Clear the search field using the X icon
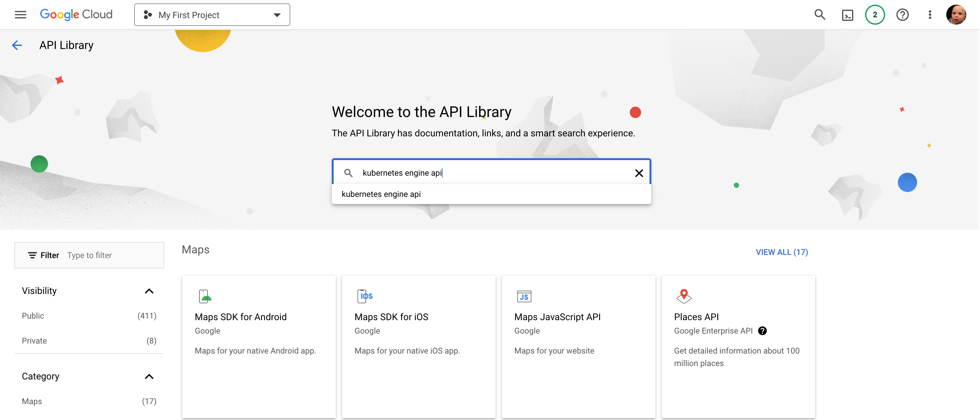 pos(639,173)
